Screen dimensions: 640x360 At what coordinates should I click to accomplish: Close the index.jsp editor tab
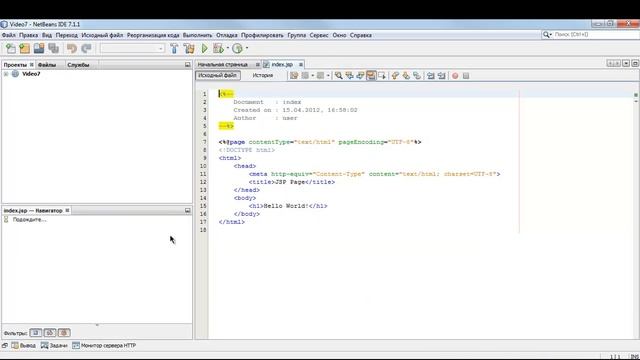coord(301,64)
